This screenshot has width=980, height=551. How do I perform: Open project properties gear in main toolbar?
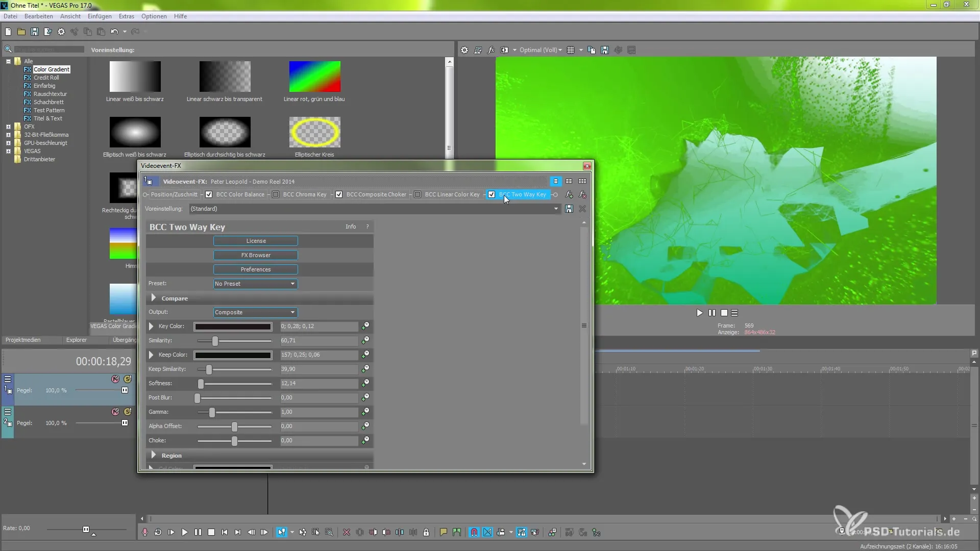tap(61, 32)
